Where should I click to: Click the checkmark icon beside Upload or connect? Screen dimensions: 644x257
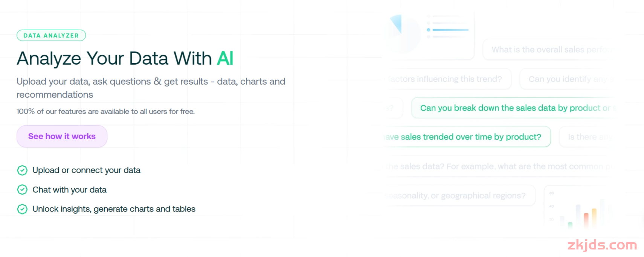tap(22, 170)
